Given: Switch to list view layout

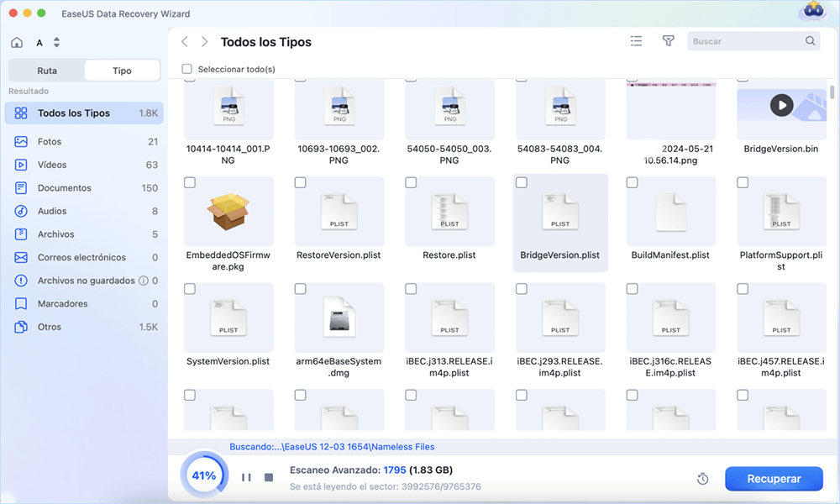Looking at the screenshot, I should pyautogui.click(x=636, y=41).
